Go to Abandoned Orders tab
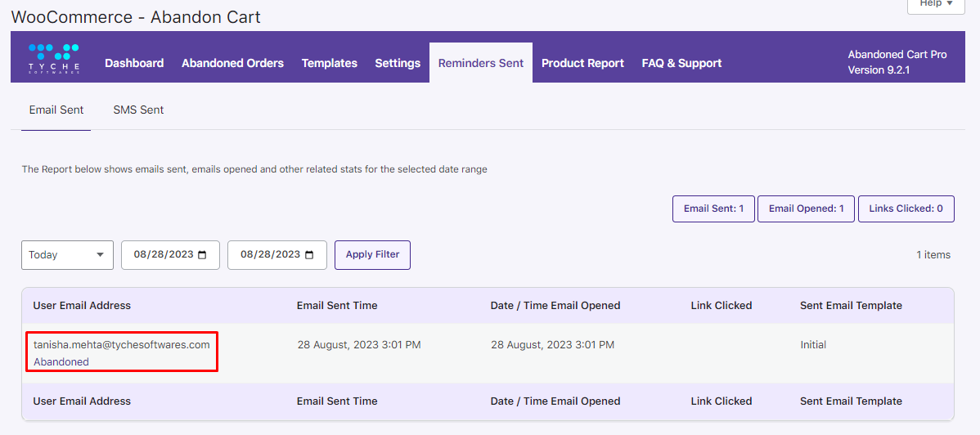 232,63
